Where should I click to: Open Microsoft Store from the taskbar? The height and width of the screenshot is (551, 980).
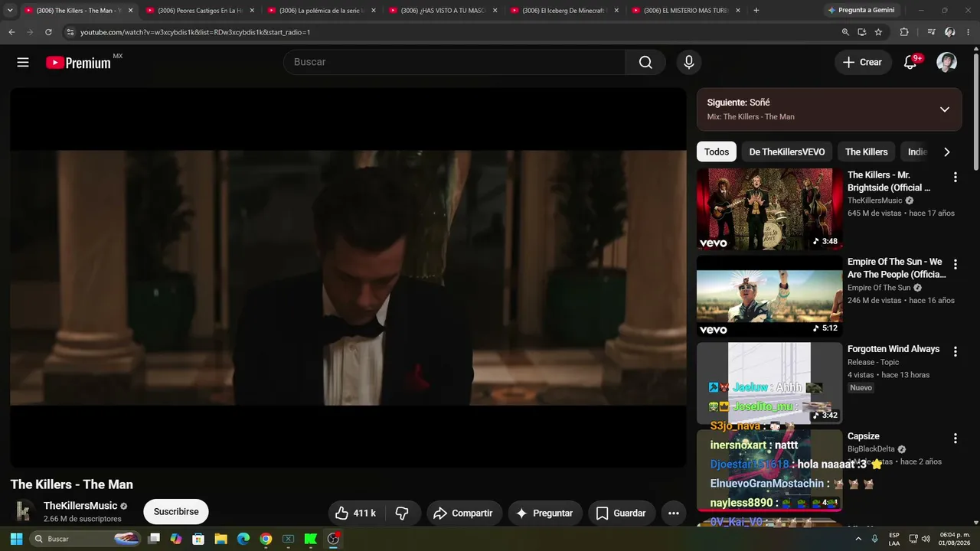(x=198, y=539)
